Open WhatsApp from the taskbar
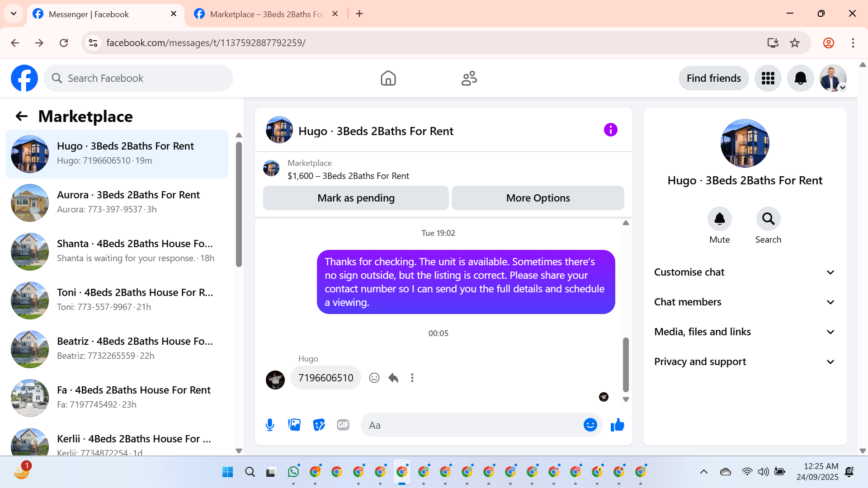 pos(293,472)
